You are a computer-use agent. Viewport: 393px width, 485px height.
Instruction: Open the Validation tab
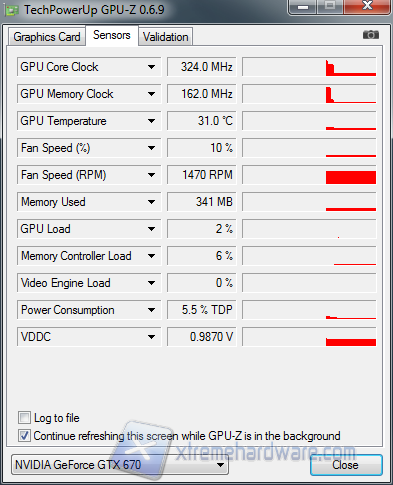pos(166,37)
